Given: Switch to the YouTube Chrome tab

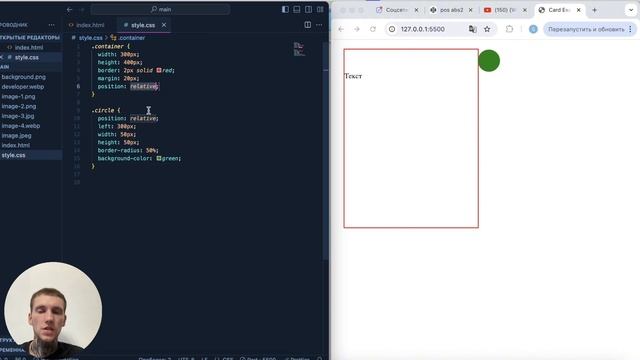Looking at the screenshot, I should click(x=504, y=10).
